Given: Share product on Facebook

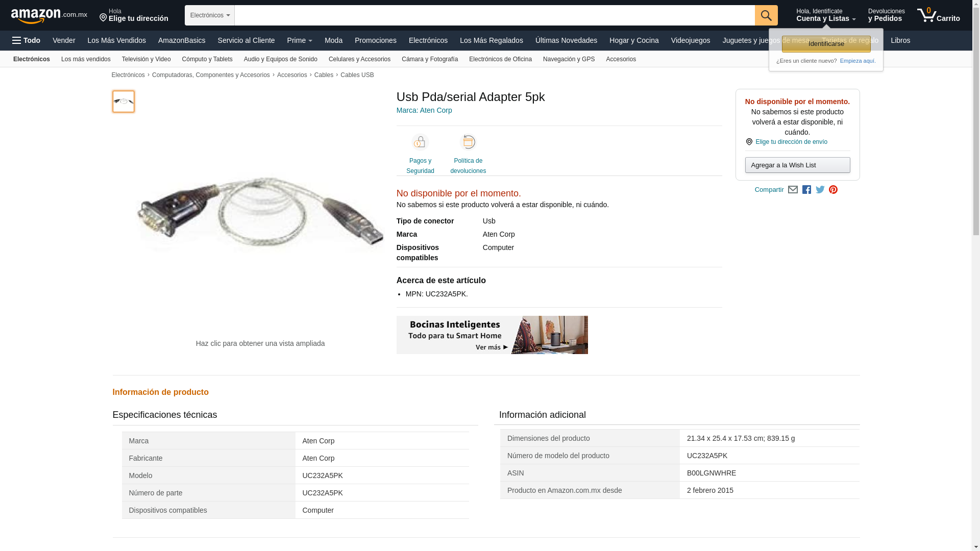Looking at the screenshot, I should point(806,190).
